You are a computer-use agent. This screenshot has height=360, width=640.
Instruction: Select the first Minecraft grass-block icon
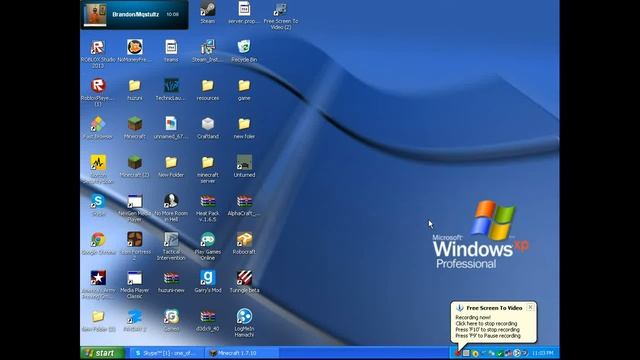pos(134,128)
